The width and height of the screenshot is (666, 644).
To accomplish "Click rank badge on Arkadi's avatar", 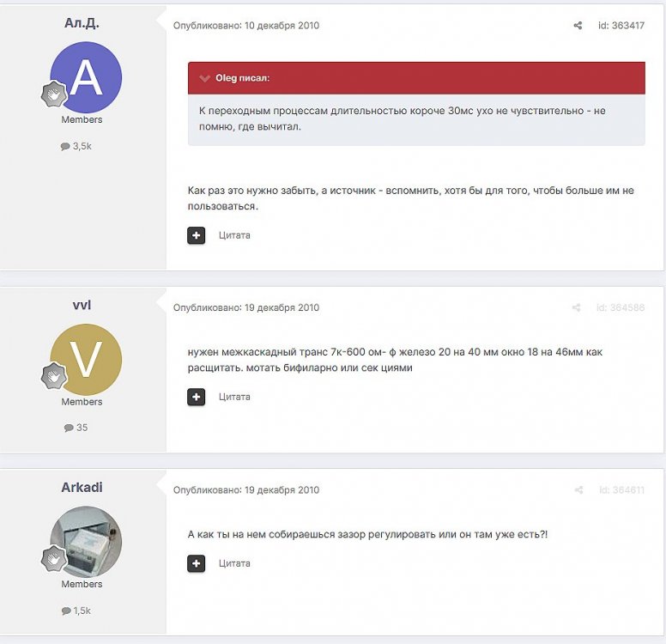I will click(53, 558).
